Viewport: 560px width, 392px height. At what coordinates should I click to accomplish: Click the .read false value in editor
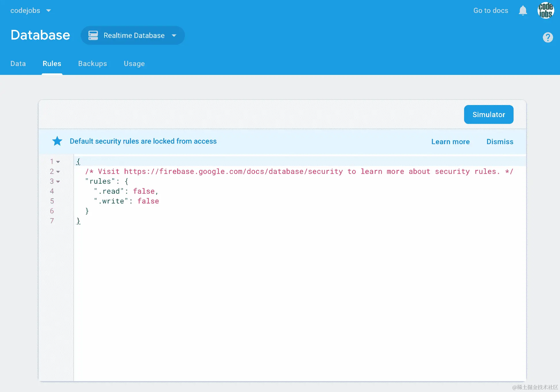[x=144, y=191]
